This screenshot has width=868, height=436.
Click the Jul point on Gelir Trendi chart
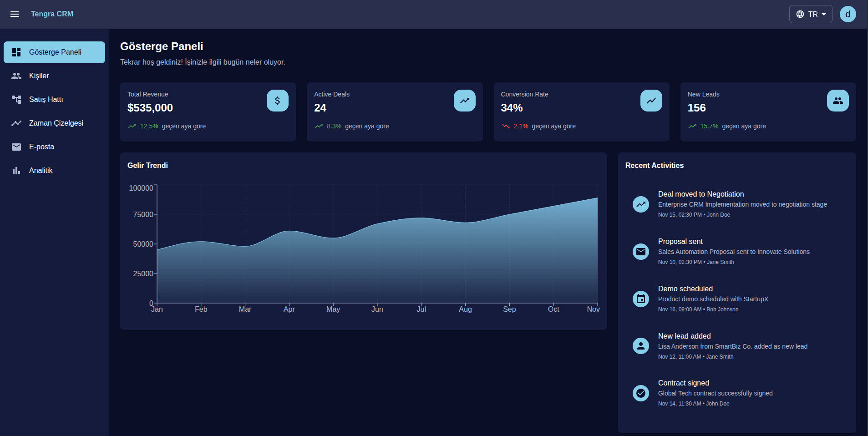pyautogui.click(x=421, y=218)
